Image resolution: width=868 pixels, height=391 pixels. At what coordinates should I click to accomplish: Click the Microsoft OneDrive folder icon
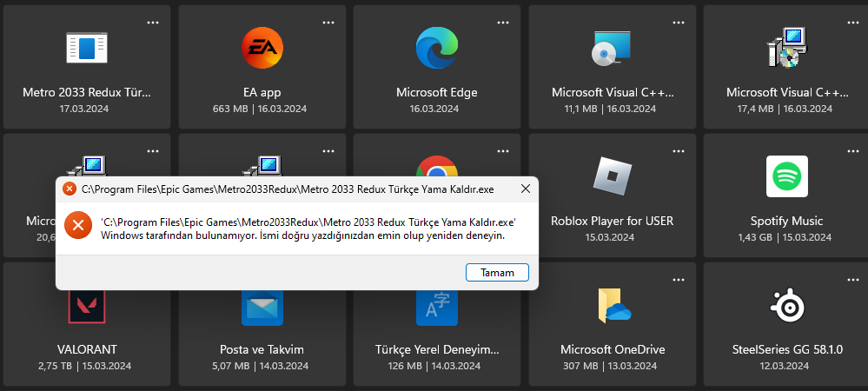pos(614,305)
